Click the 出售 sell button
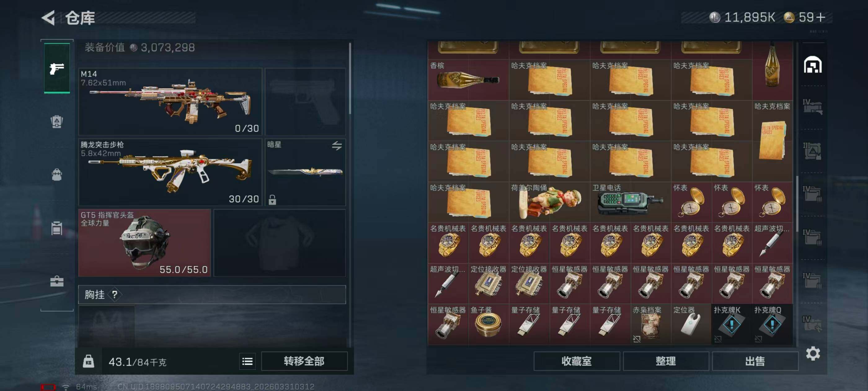This screenshot has width=868, height=391. [x=755, y=361]
